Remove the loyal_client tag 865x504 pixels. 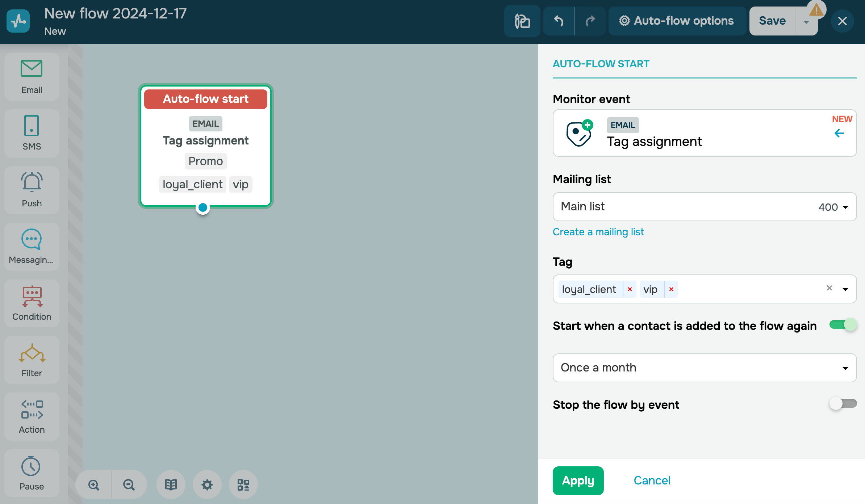pyautogui.click(x=630, y=289)
